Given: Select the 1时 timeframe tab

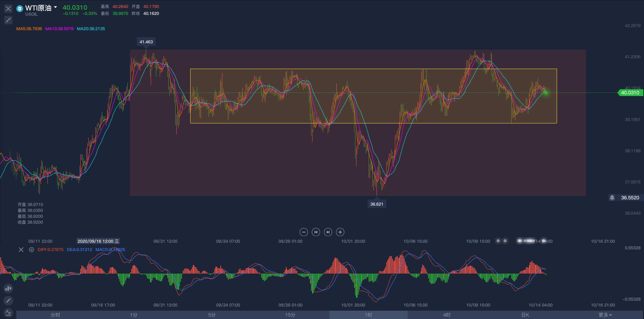Looking at the screenshot, I should coord(369,315).
